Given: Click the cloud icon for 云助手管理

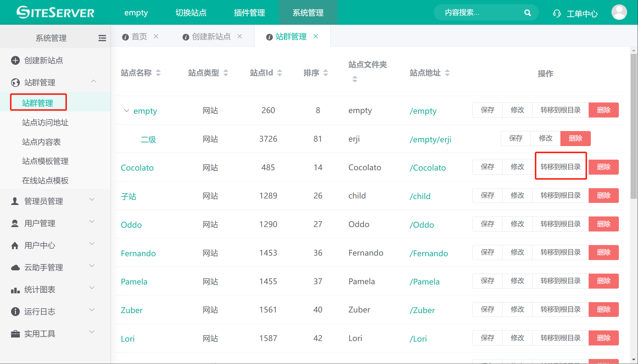Looking at the screenshot, I should pos(15,267).
